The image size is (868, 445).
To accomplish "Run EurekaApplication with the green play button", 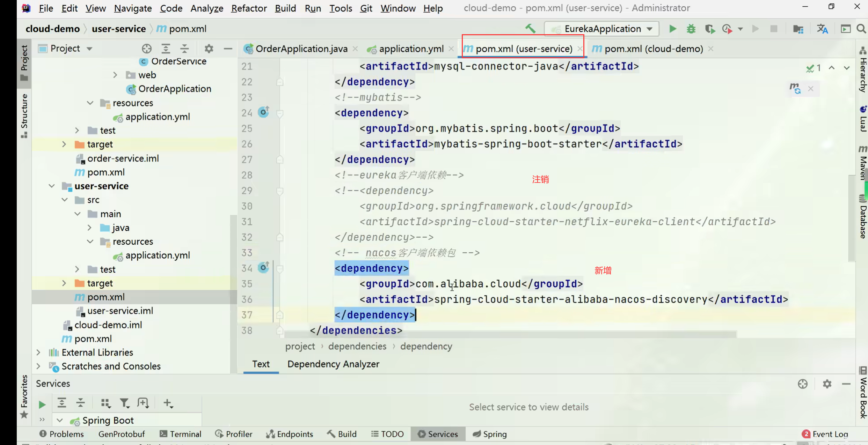I will pyautogui.click(x=672, y=29).
